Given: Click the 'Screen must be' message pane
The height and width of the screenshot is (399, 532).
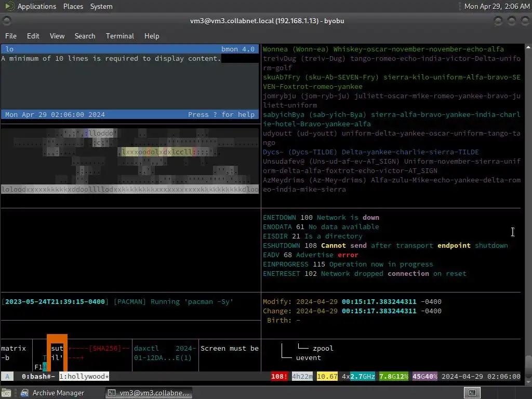Looking at the screenshot, I should click(x=230, y=349).
